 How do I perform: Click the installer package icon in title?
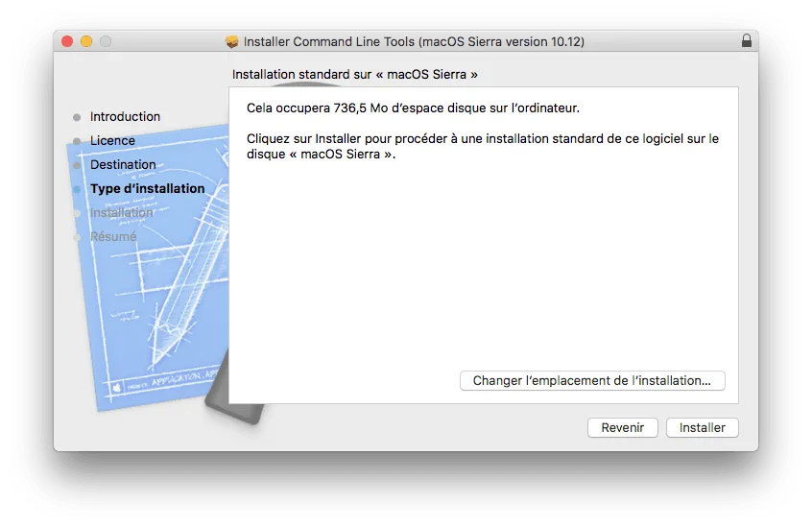click(x=231, y=41)
